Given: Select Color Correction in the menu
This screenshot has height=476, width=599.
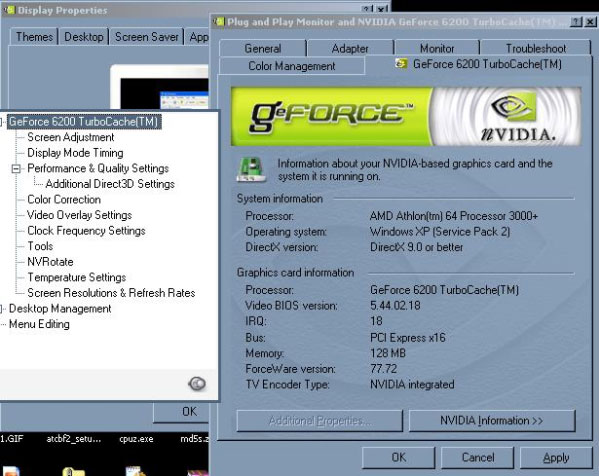Looking at the screenshot, I should coord(64,199).
